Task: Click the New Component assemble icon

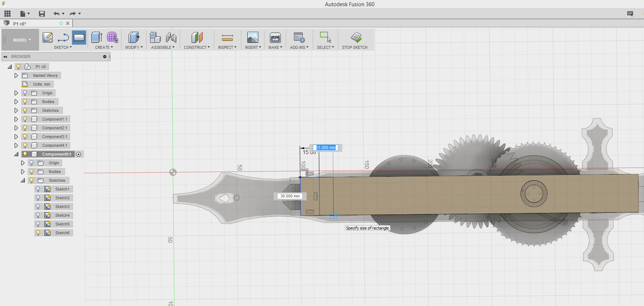Action: tap(155, 38)
